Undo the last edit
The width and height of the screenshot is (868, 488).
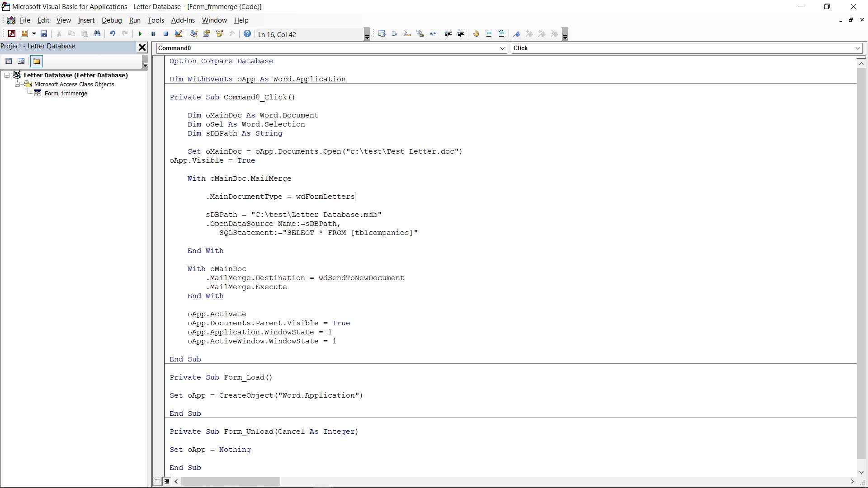pyautogui.click(x=112, y=34)
